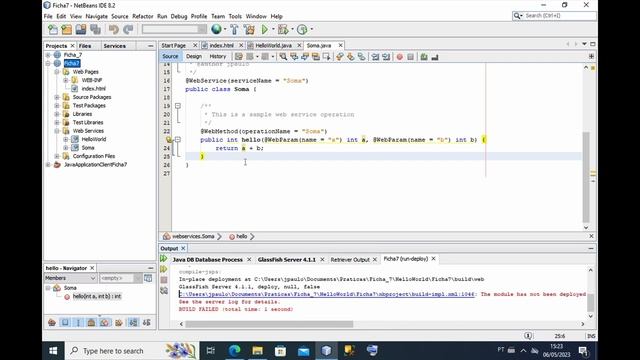640x360 pixels.
Task: Open the Members dropdown in Navigator
Action: 70,278
